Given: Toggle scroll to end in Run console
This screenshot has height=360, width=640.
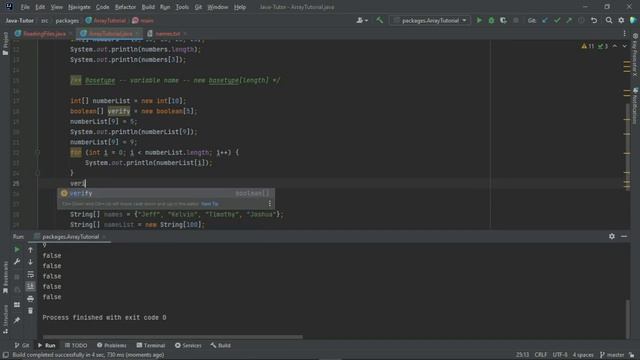Looking at the screenshot, I should pyautogui.click(x=31, y=287).
